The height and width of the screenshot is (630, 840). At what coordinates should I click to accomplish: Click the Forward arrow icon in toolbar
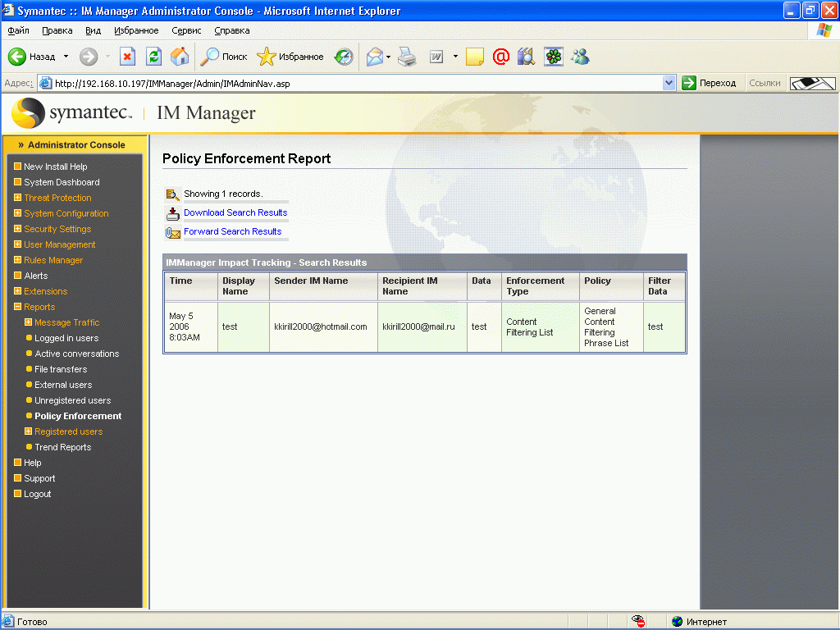(89, 57)
